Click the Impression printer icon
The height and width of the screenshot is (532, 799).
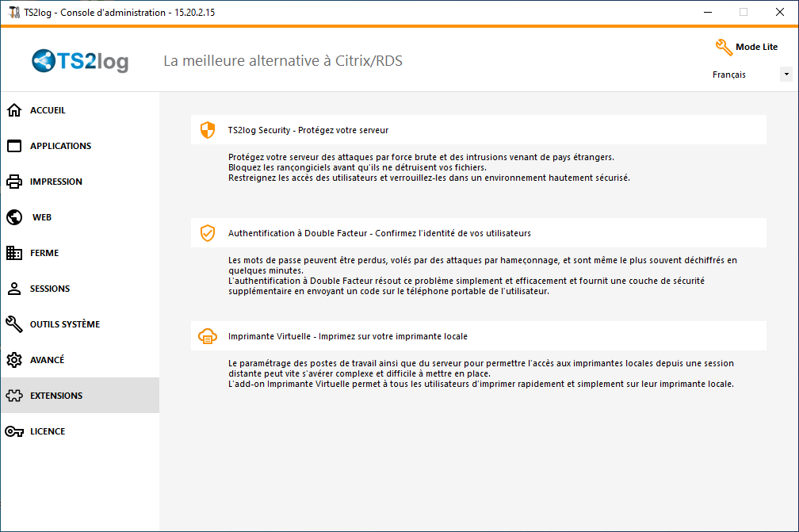coord(14,182)
